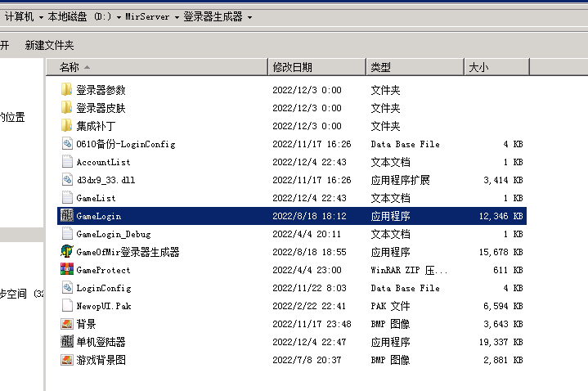The image size is (588, 391).
Task: Select the 登录器皮肤 folder icon
Action: point(67,108)
